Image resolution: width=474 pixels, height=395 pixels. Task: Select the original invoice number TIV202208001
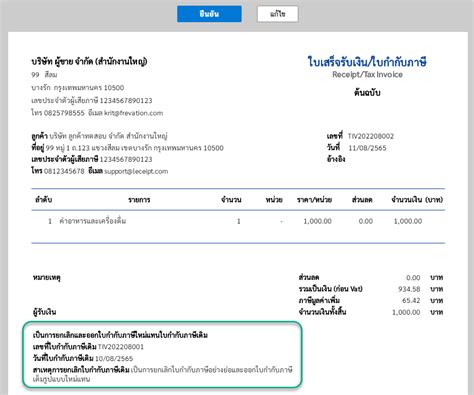click(x=121, y=347)
